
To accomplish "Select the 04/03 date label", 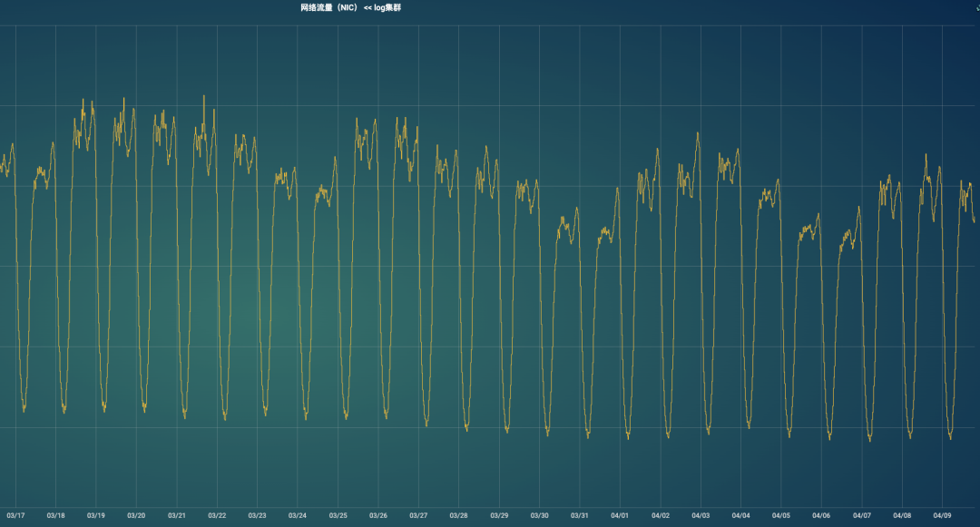I will [x=701, y=516].
